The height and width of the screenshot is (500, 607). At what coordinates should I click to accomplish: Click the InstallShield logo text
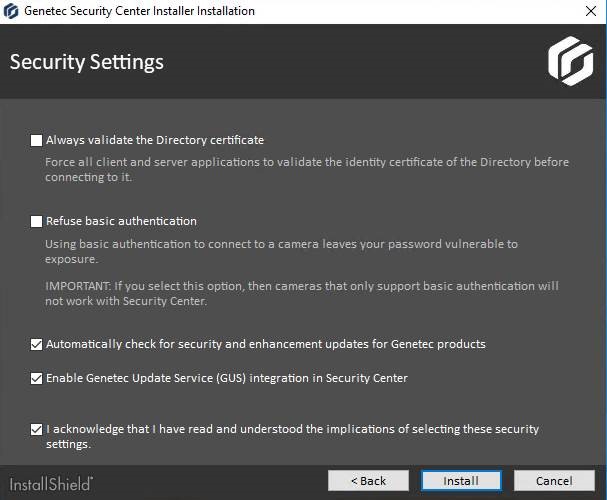click(x=51, y=484)
